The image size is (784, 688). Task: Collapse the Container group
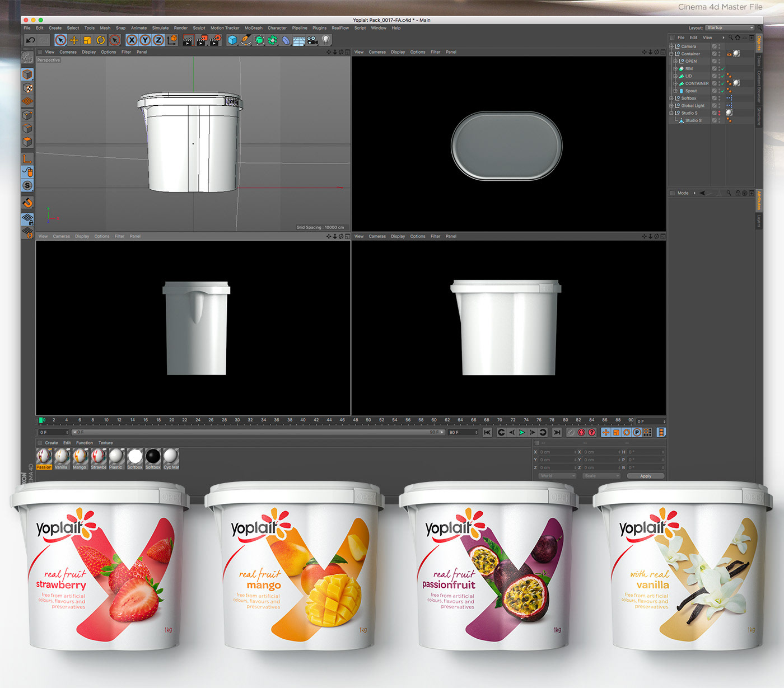tap(671, 54)
